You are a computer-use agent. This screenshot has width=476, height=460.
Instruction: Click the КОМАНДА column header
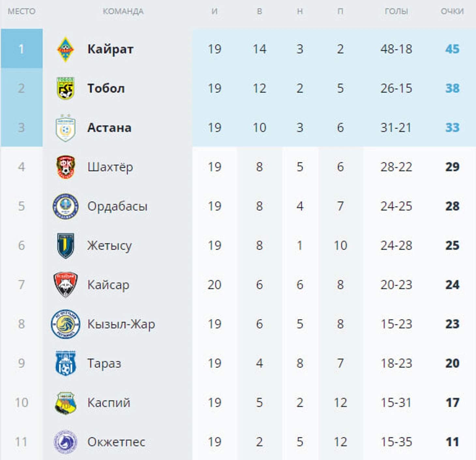(123, 11)
